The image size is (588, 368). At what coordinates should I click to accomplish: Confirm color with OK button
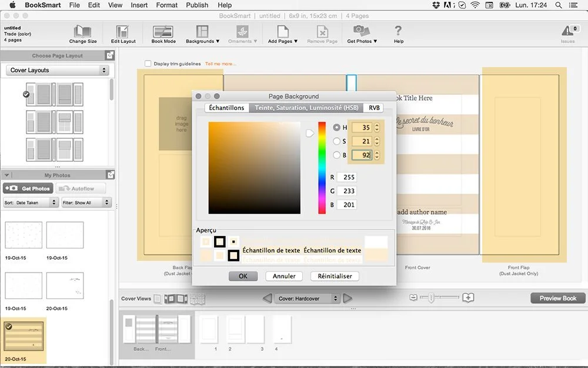pyautogui.click(x=243, y=276)
